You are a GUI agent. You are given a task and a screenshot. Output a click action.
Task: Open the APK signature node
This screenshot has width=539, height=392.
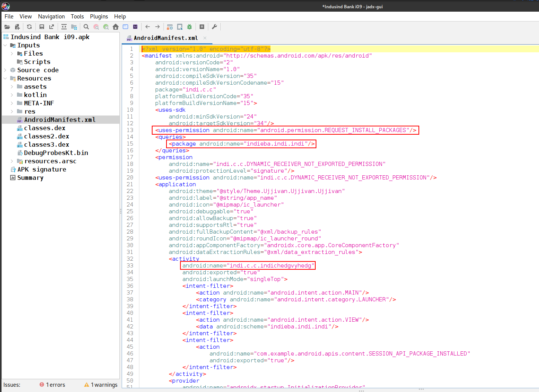click(x=41, y=169)
